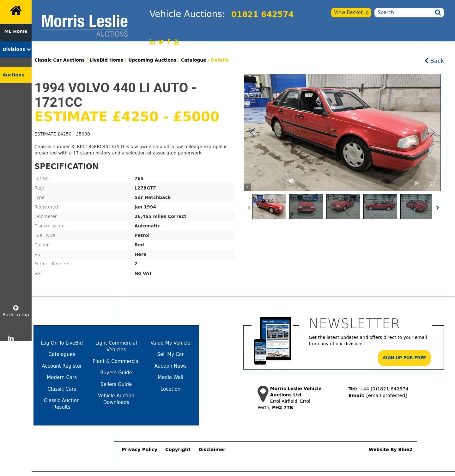Select the first car thumbnail, front-right view
Image resolution: width=455 pixels, height=476 pixels.
[x=269, y=207]
